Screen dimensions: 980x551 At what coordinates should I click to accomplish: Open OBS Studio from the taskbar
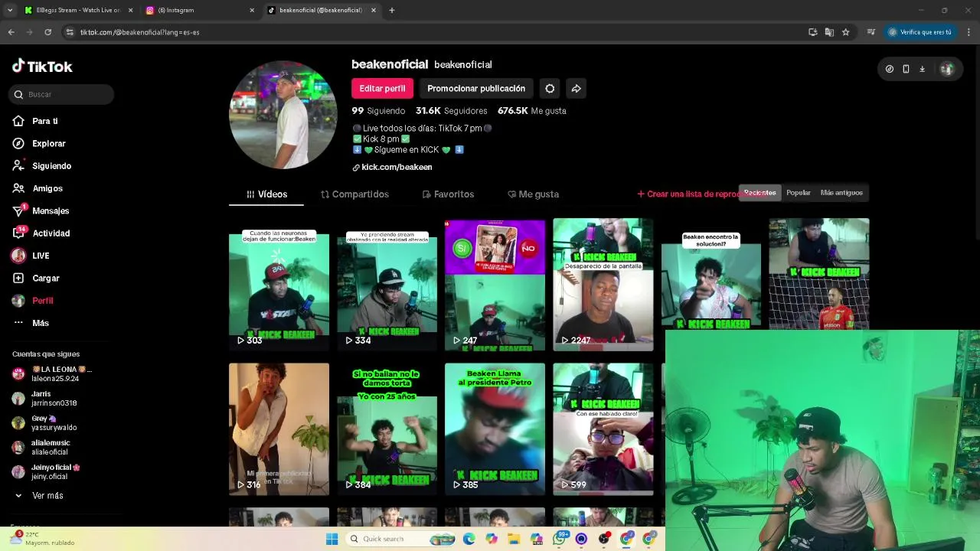click(x=604, y=539)
